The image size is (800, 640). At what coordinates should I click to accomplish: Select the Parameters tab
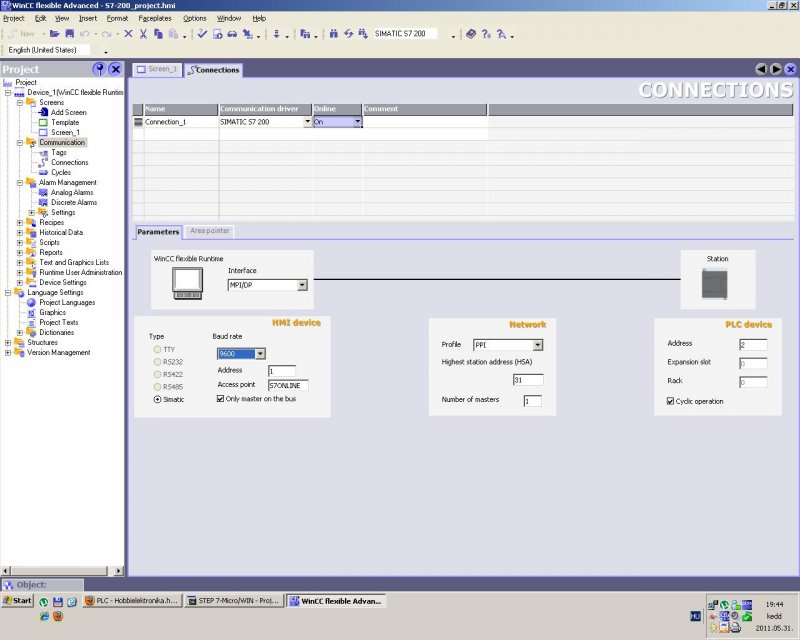click(158, 232)
